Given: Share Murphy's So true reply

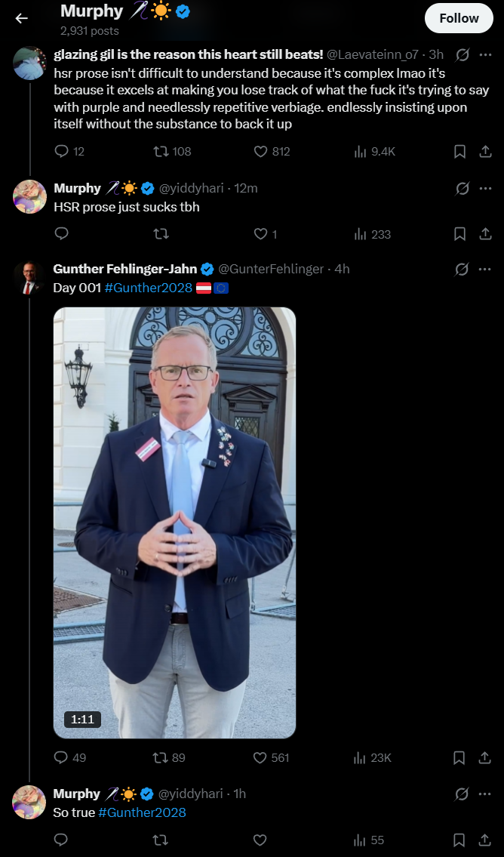Looking at the screenshot, I should click(485, 840).
